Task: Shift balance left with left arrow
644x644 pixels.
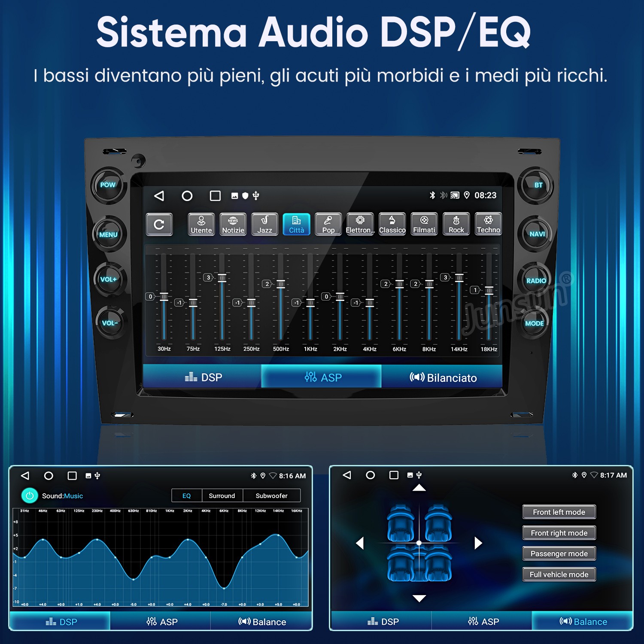Action: pos(360,543)
